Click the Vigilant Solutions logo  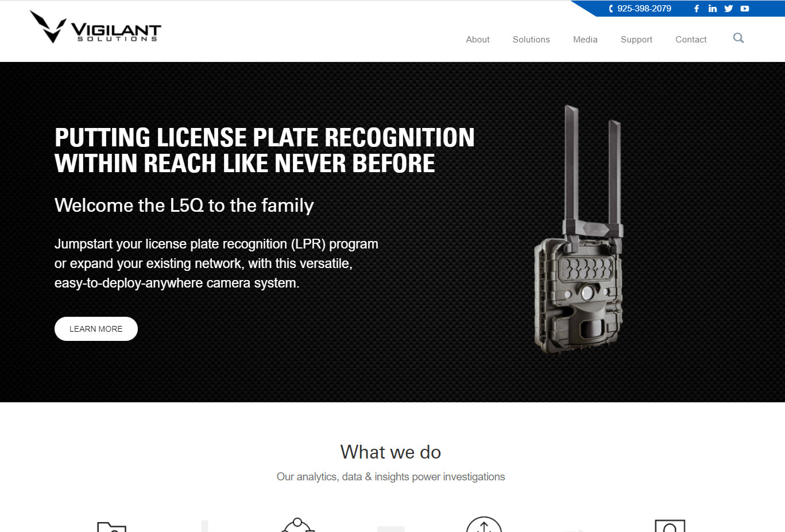pos(95,27)
